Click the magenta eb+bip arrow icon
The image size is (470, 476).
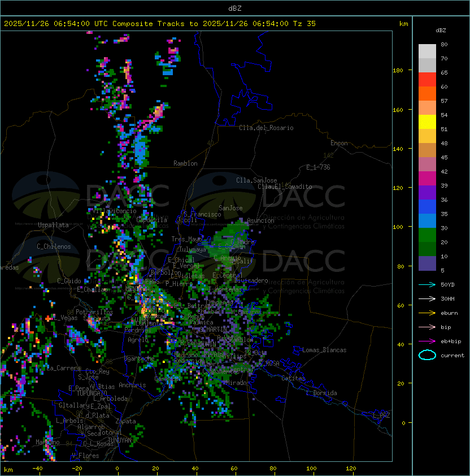click(427, 341)
